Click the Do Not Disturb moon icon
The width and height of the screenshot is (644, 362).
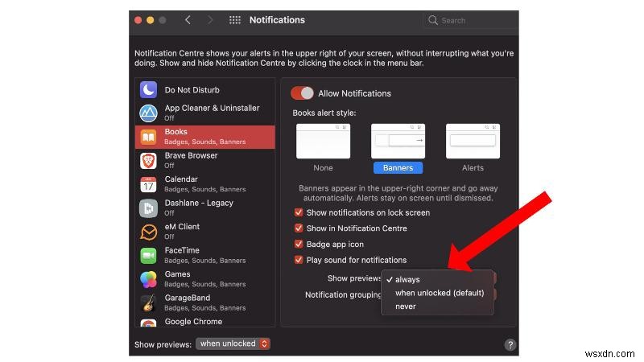148,90
